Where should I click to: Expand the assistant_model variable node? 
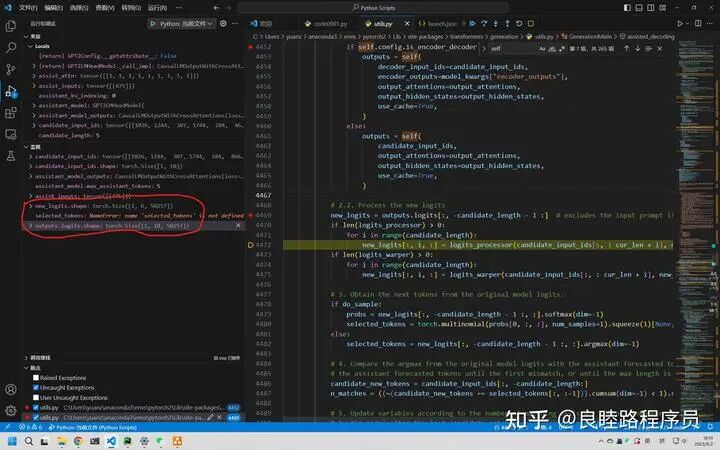pyautogui.click(x=34, y=106)
